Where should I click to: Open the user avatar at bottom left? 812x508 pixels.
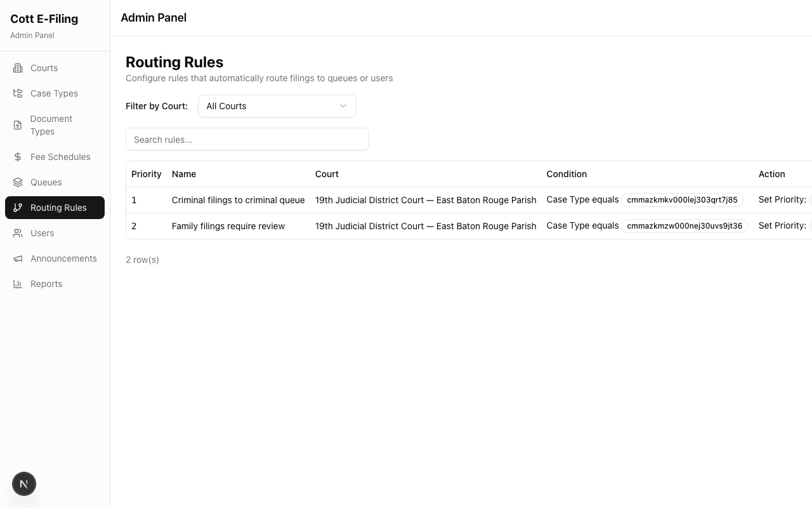point(24,484)
